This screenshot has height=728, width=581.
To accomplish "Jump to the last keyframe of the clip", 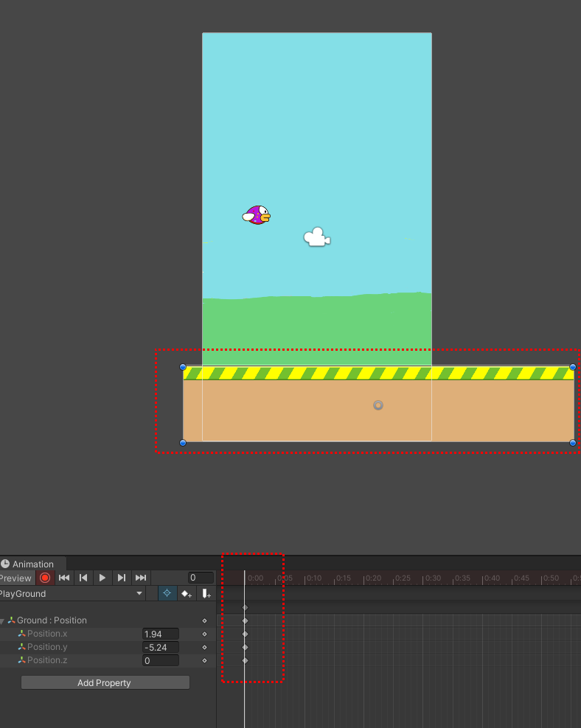I will [141, 578].
